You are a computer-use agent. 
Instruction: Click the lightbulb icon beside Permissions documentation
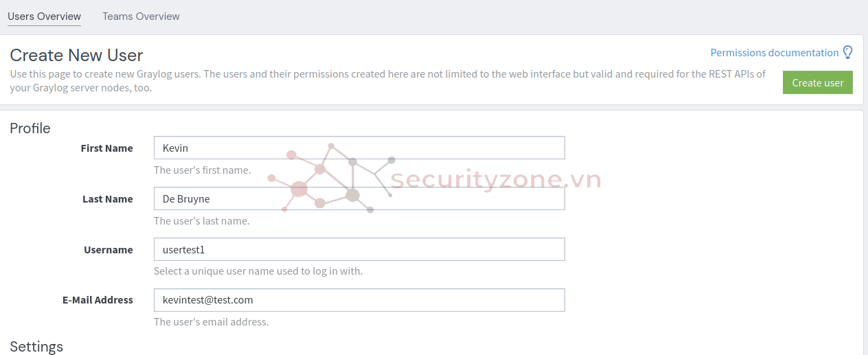(847, 52)
